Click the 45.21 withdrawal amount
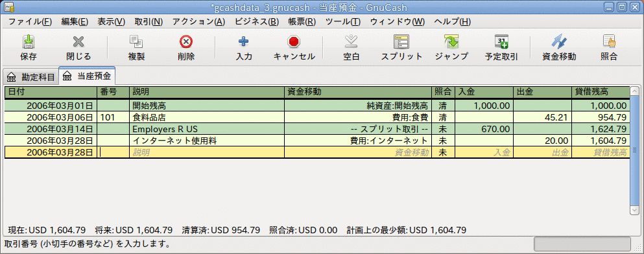644x254 pixels. (x=542, y=118)
